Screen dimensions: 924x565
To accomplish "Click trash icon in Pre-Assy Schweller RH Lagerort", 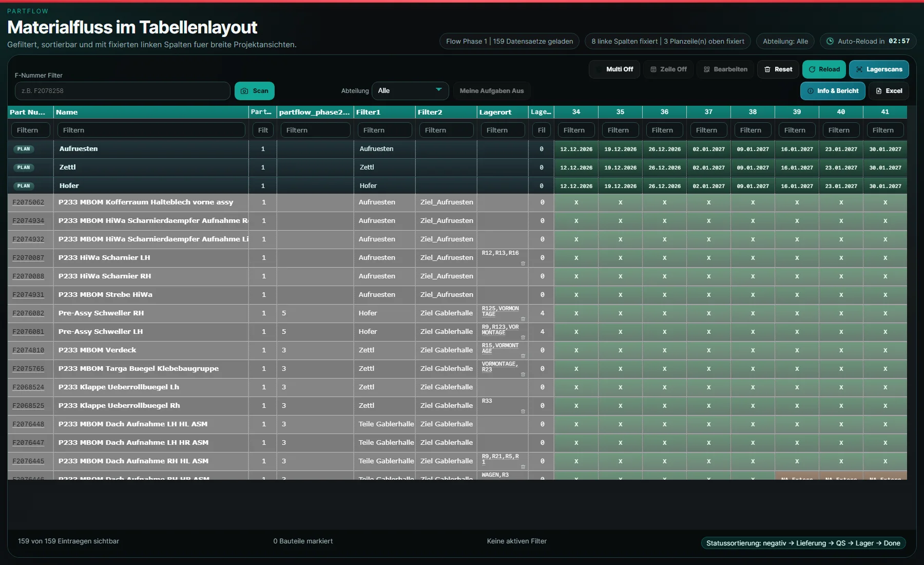I will coord(523,319).
